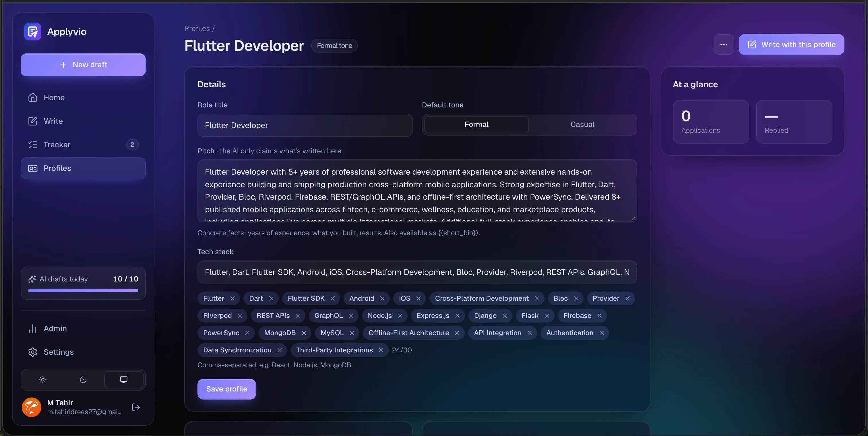The width and height of the screenshot is (868, 436).
Task: Remove the Express.js tag
Action: (458, 316)
